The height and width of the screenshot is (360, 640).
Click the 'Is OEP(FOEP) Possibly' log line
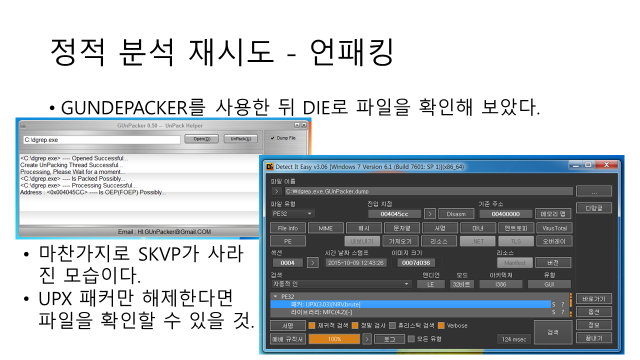93,192
